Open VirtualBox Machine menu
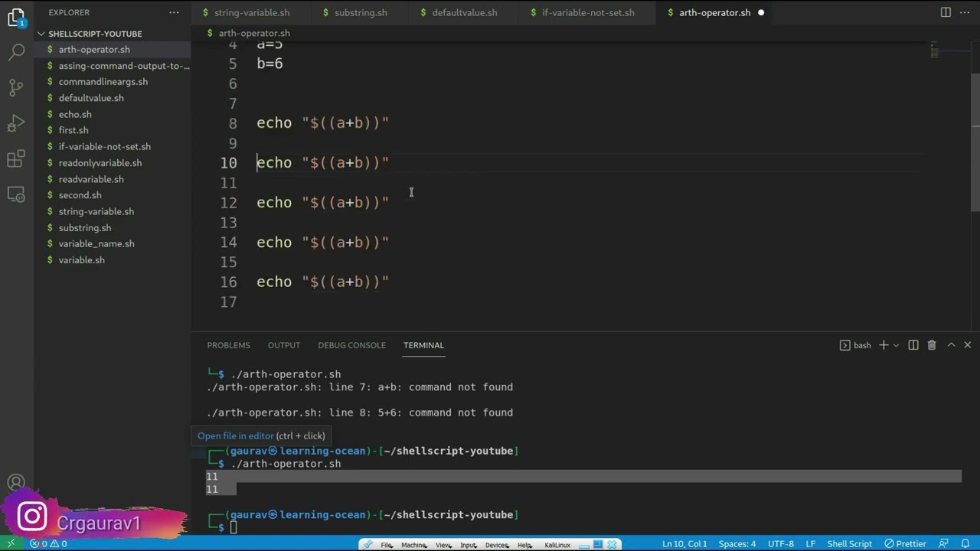980x551 pixels. coord(413,545)
